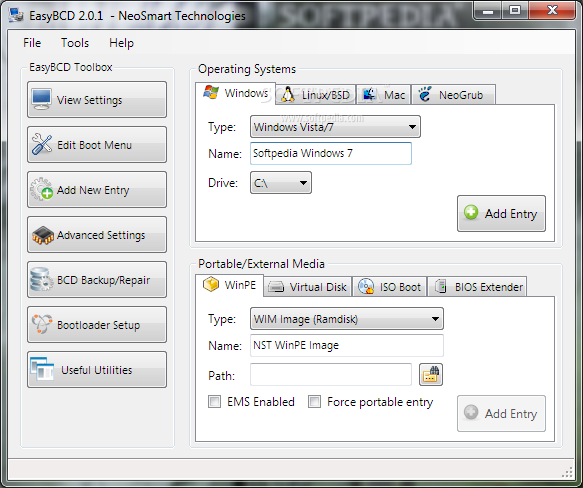Select the WinPE tab
This screenshot has width=583, height=488.
229,285
